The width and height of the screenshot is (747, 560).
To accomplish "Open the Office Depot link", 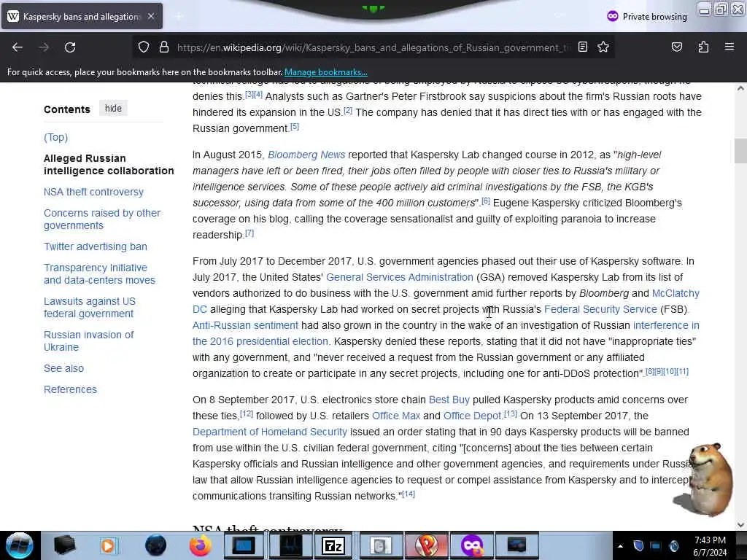I will click(x=472, y=416).
